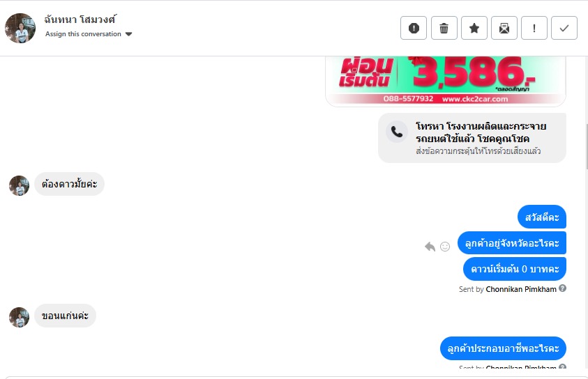Reply arrow beside ลูกค้าอยู่จังหวัดอะไรคะ message
The height and width of the screenshot is (379, 588).
[430, 247]
